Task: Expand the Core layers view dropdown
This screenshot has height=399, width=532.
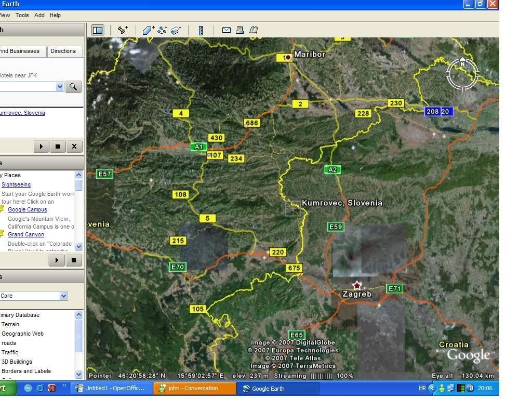Action: coord(63,296)
